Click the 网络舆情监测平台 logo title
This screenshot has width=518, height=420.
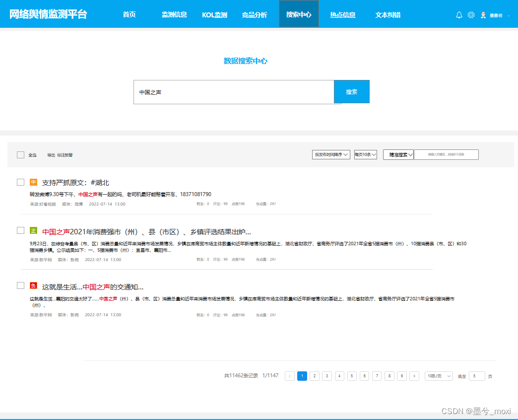coord(48,14)
